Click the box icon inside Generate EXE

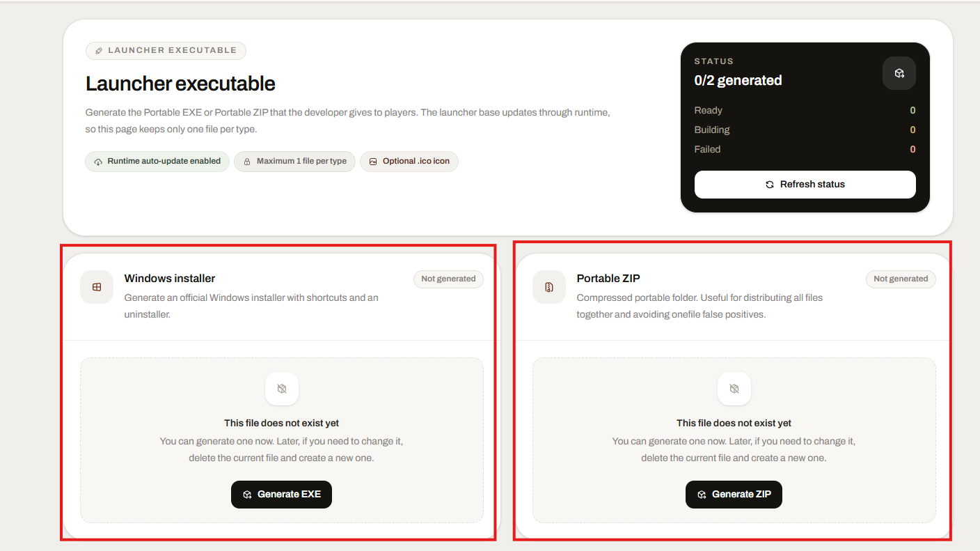(247, 495)
